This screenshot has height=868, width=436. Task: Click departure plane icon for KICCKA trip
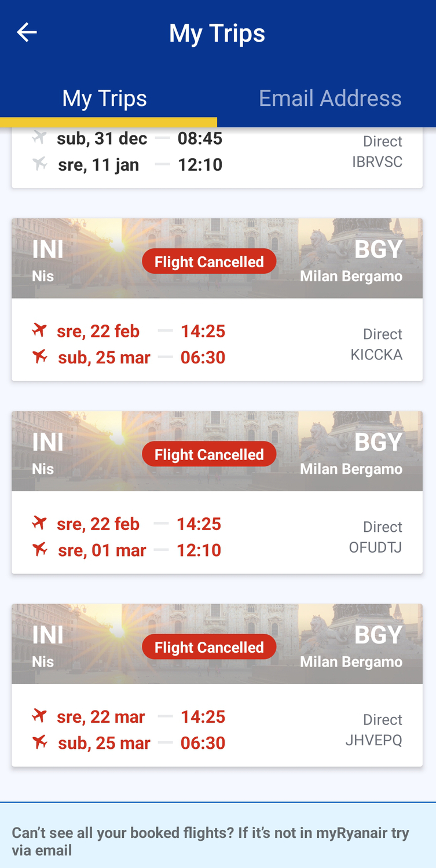pyautogui.click(x=39, y=331)
